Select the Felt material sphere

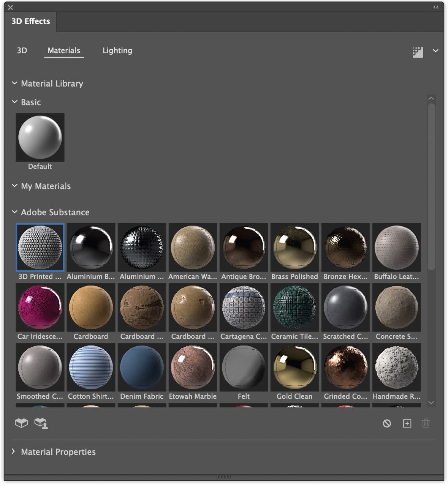click(x=244, y=367)
